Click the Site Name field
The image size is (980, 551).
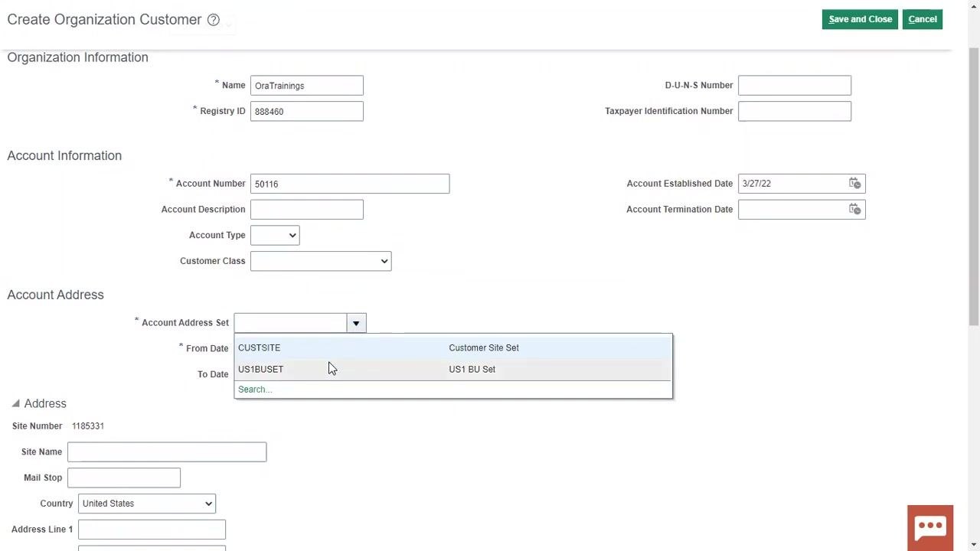pyautogui.click(x=167, y=452)
